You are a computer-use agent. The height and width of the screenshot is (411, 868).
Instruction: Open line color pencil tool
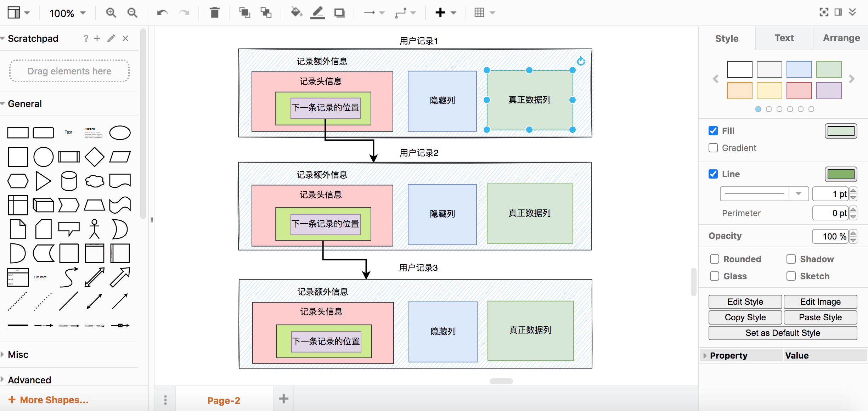318,13
